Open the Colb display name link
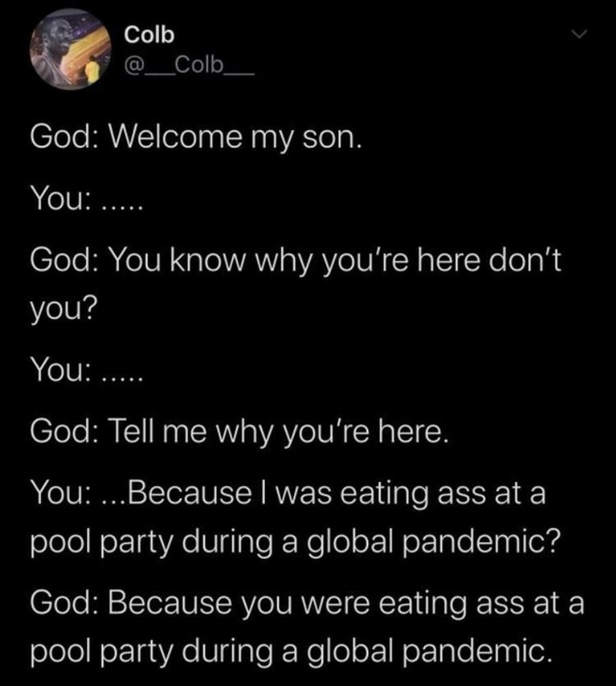616x686 pixels. point(149,35)
